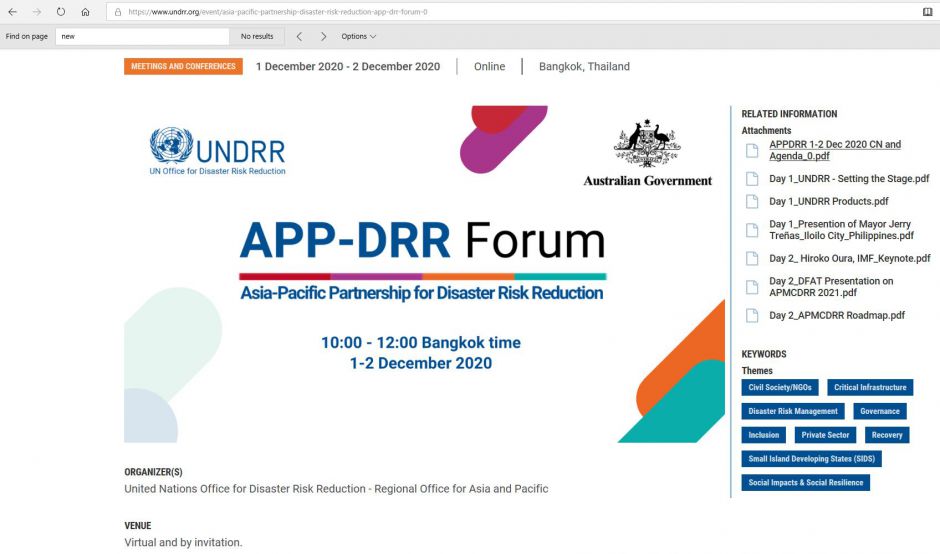Open Day 2_APMCDRR Roadmap PDF

click(x=837, y=315)
